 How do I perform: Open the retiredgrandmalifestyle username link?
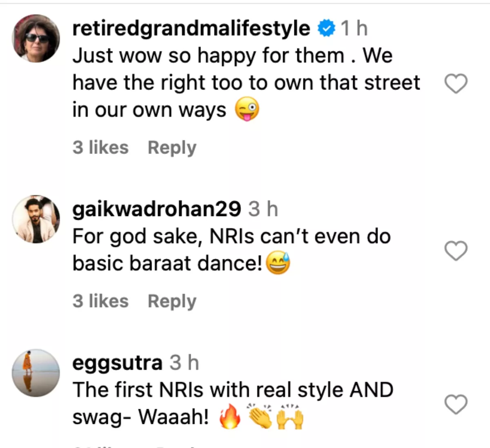click(x=191, y=28)
